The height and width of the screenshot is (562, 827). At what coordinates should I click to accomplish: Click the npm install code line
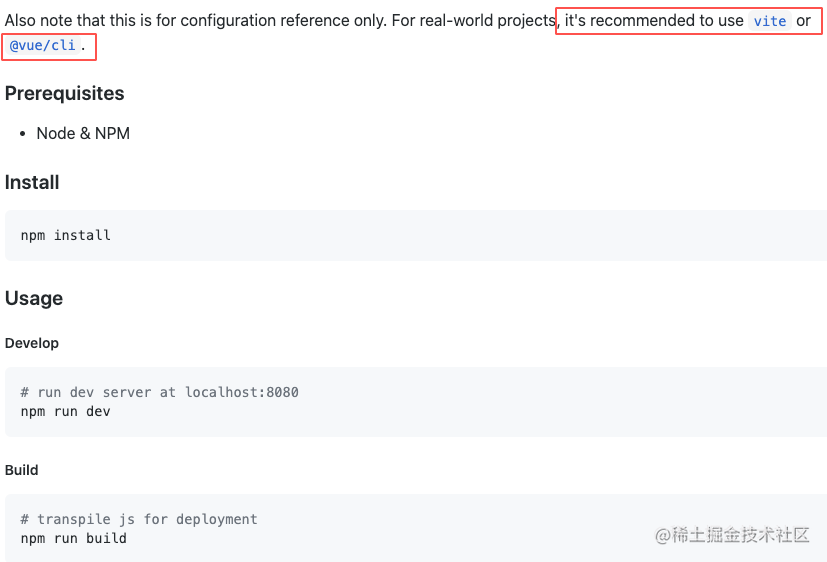66,235
